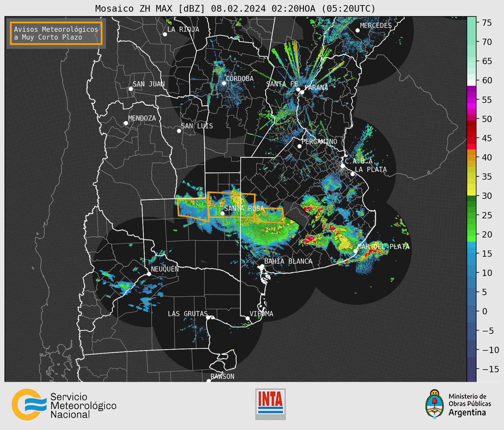
Task: Click the Paraná city marker dot
Action: pyautogui.click(x=302, y=92)
